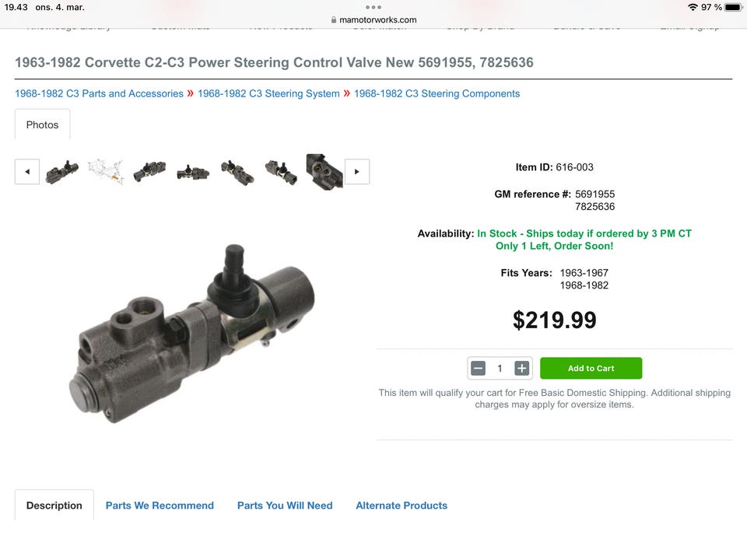Click the next photo arrow in gallery

pyautogui.click(x=357, y=171)
